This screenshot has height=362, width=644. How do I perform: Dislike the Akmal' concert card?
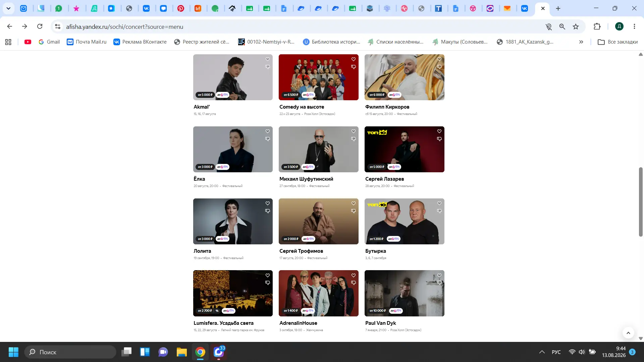pos(268,67)
